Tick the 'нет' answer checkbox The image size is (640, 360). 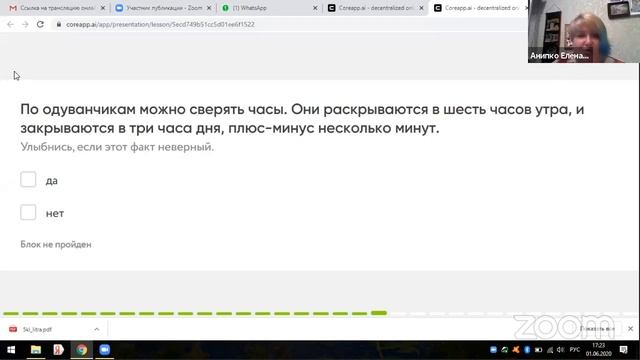(x=28, y=212)
